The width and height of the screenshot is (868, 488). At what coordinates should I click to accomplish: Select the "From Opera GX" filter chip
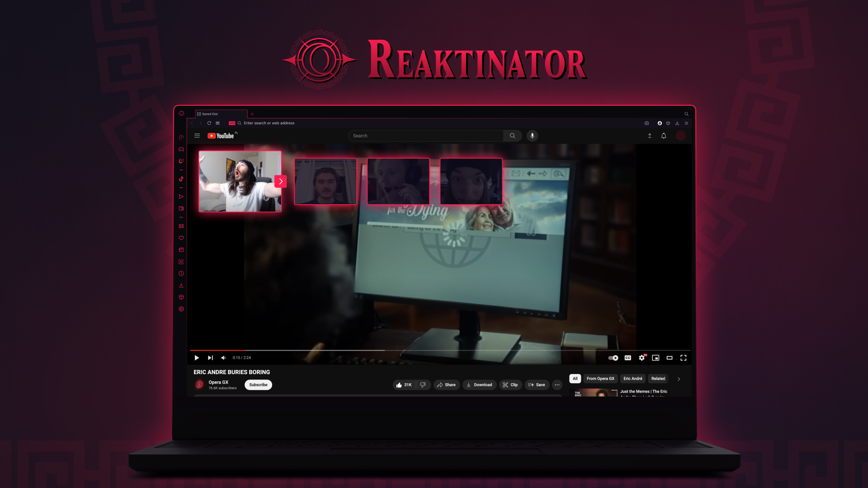click(600, 379)
